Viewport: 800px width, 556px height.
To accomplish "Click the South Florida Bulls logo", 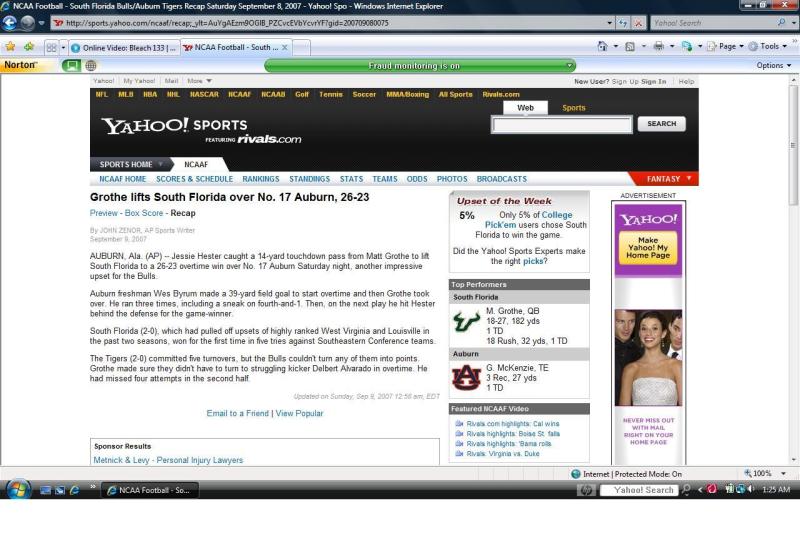I will [466, 322].
